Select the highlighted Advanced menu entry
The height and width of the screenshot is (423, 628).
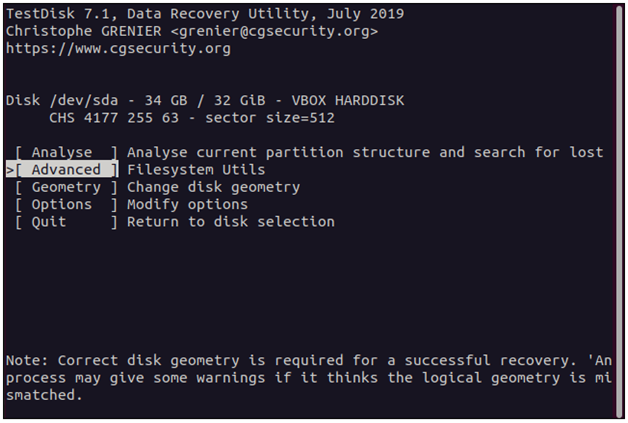[66, 170]
